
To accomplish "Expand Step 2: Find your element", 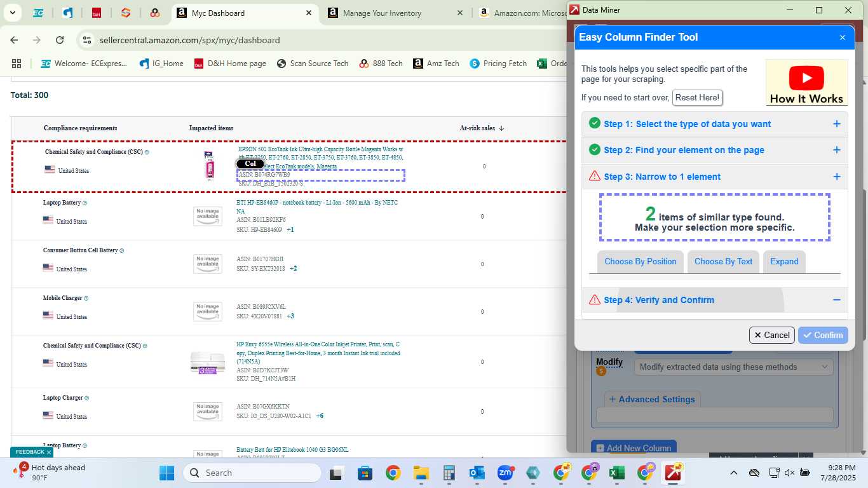I will point(715,150).
